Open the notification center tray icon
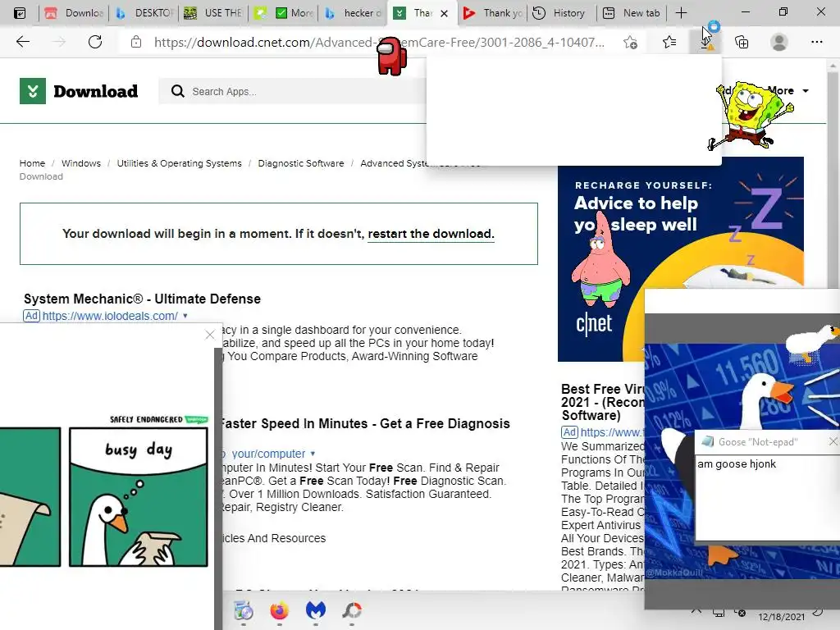The width and height of the screenshot is (840, 630). point(818,612)
